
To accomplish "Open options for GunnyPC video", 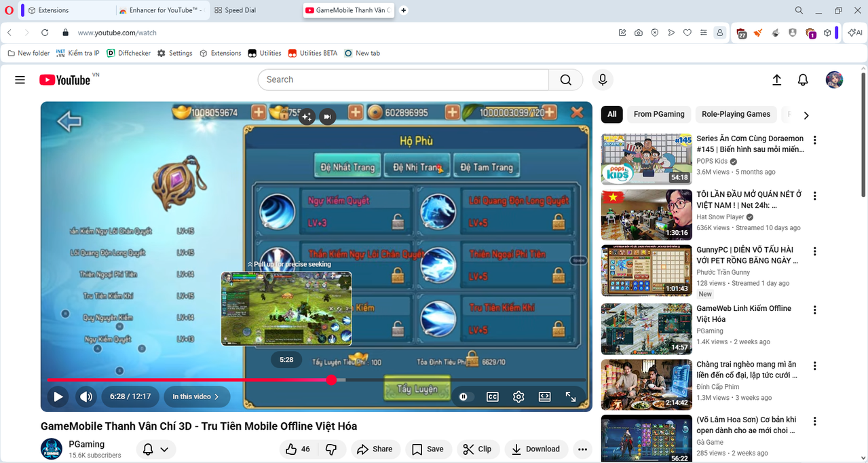I will [815, 252].
